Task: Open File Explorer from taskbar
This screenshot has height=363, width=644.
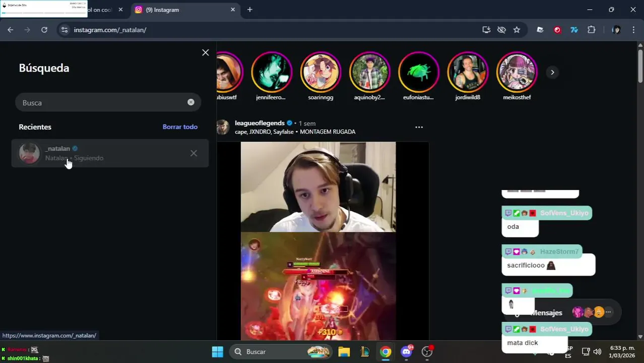Action: [344, 351]
